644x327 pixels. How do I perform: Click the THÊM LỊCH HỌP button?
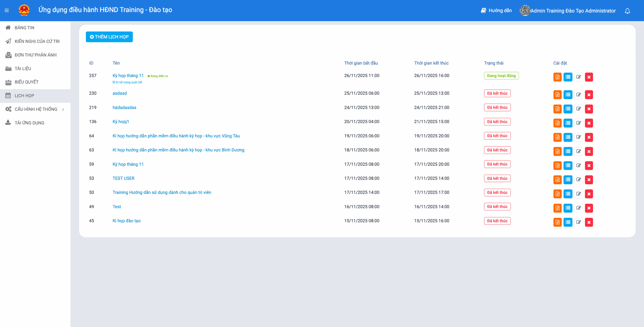(109, 37)
